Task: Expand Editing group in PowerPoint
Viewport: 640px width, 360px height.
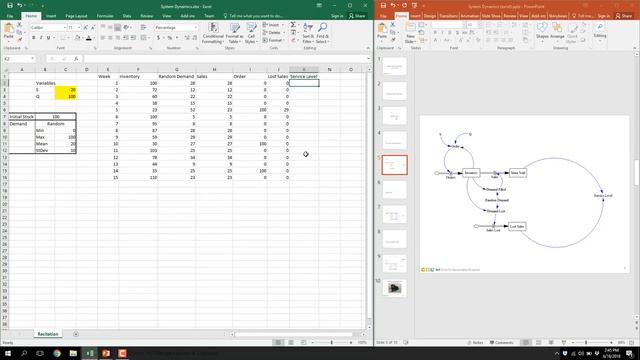Action: click(x=600, y=31)
